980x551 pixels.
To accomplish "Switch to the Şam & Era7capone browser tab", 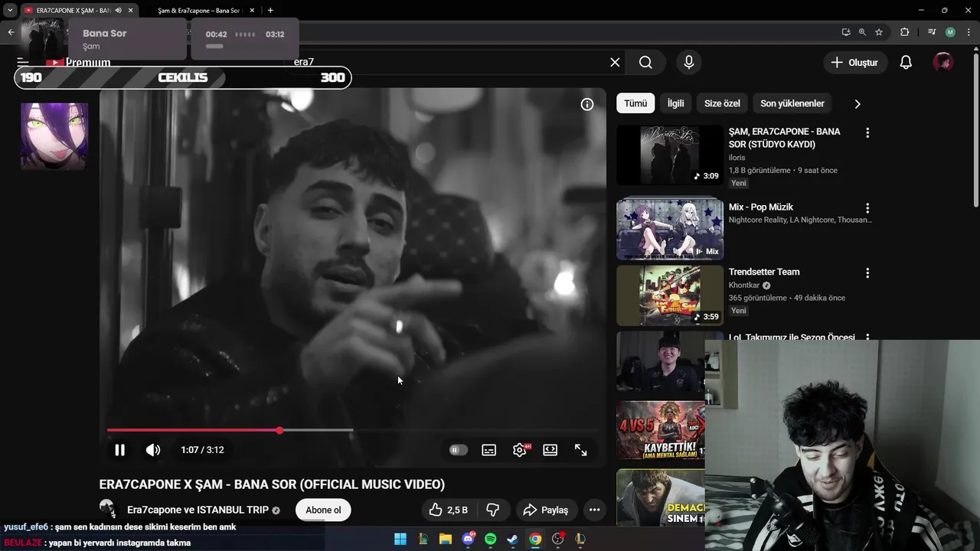I will [199, 11].
